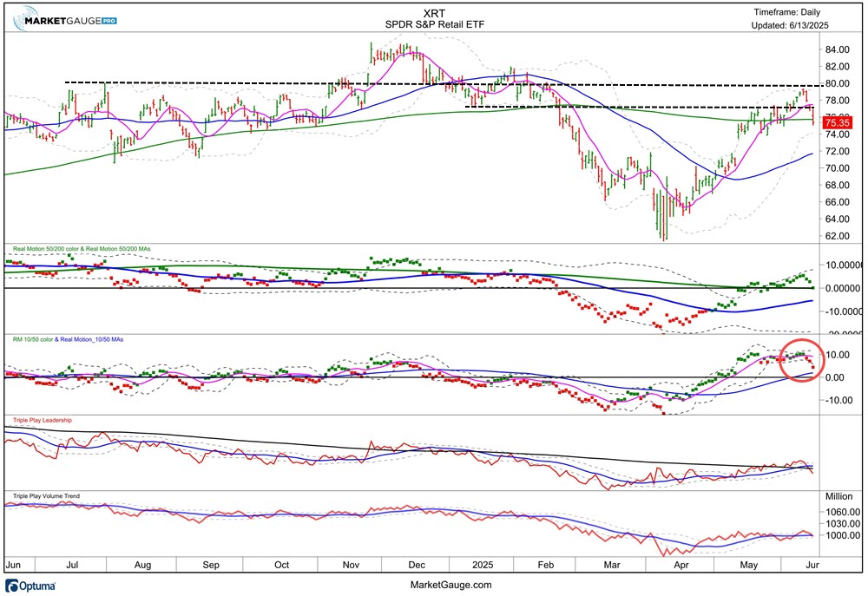Click the Updated: 6/13/2025 date text
The height and width of the screenshot is (596, 868).
point(792,27)
